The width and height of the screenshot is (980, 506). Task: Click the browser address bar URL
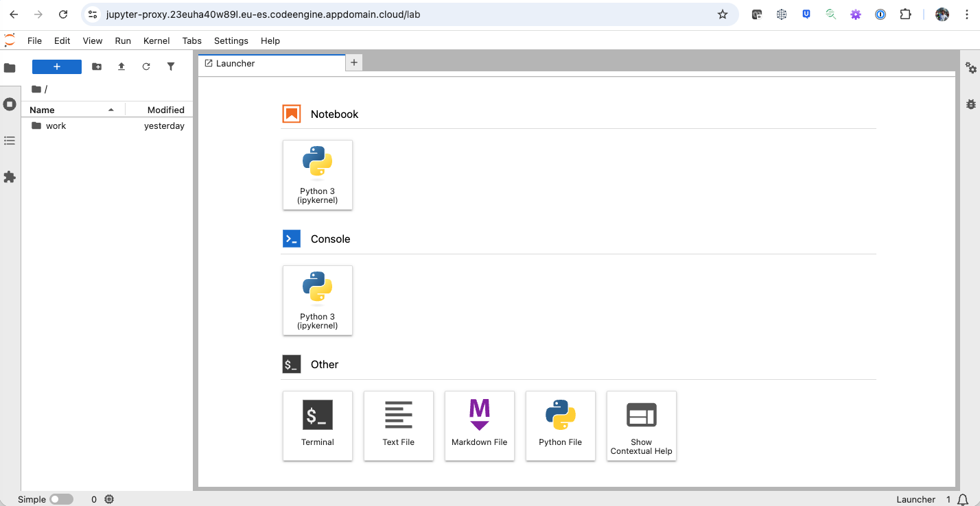tap(263, 14)
